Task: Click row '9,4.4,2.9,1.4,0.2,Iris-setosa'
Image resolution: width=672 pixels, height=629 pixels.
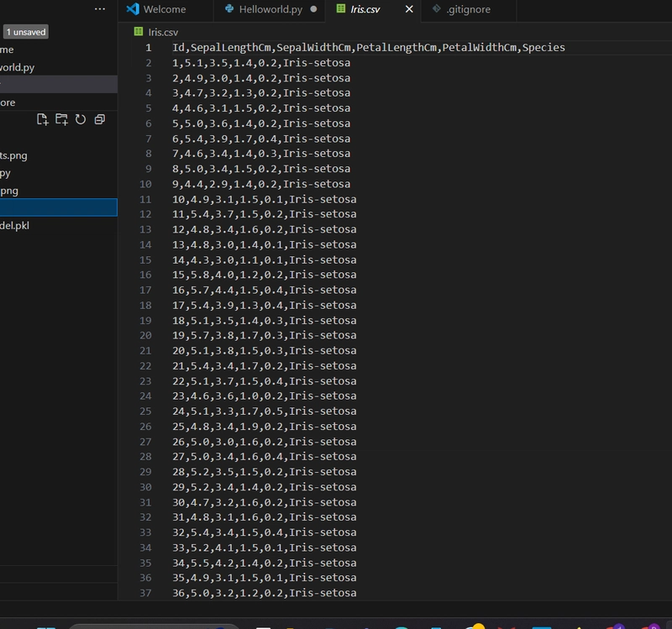Action: click(x=261, y=184)
